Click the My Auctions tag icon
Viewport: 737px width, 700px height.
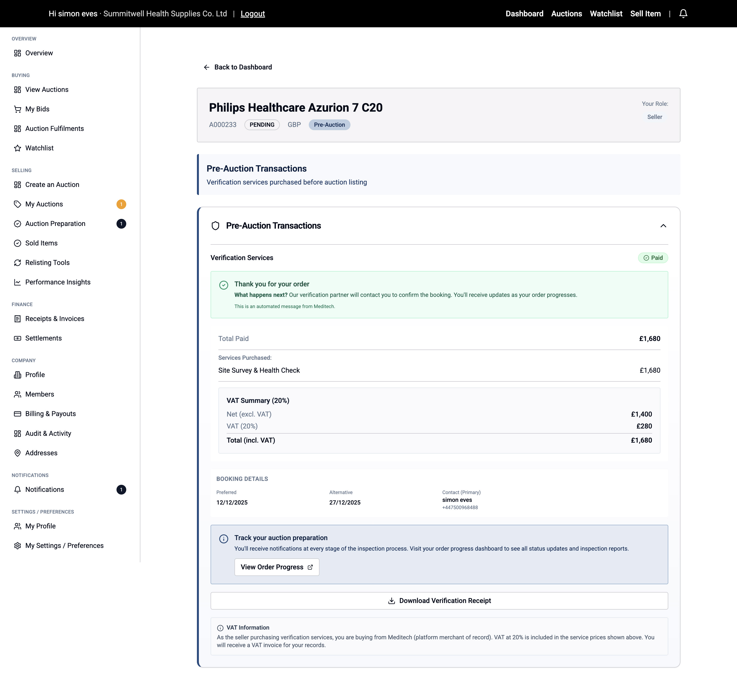pos(18,204)
